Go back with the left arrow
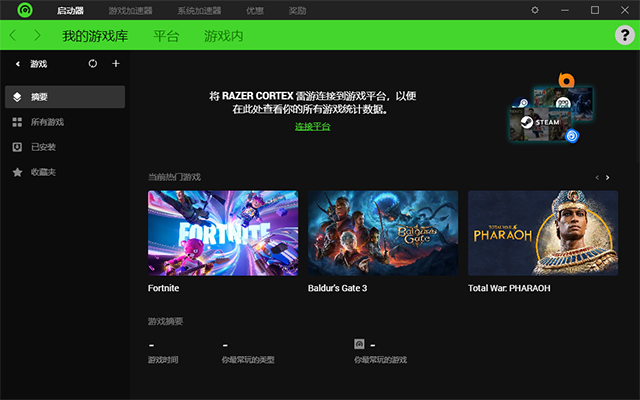 13,36
